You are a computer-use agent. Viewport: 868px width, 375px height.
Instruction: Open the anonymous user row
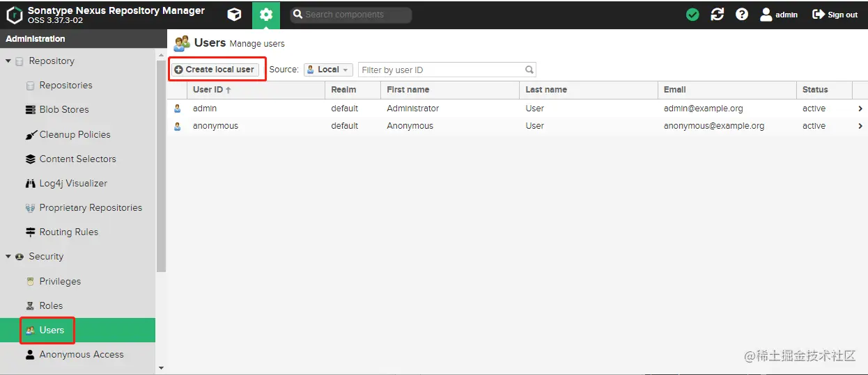pyautogui.click(x=518, y=126)
